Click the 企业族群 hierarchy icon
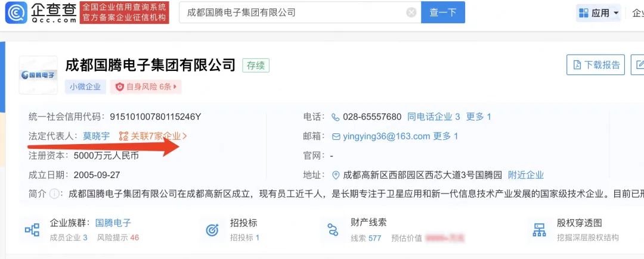The image size is (644, 259). pyautogui.click(x=32, y=229)
